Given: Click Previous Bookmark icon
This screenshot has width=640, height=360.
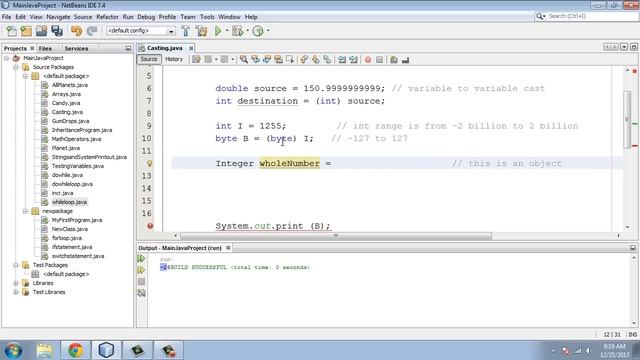Looking at the screenshot, I should (x=304, y=60).
